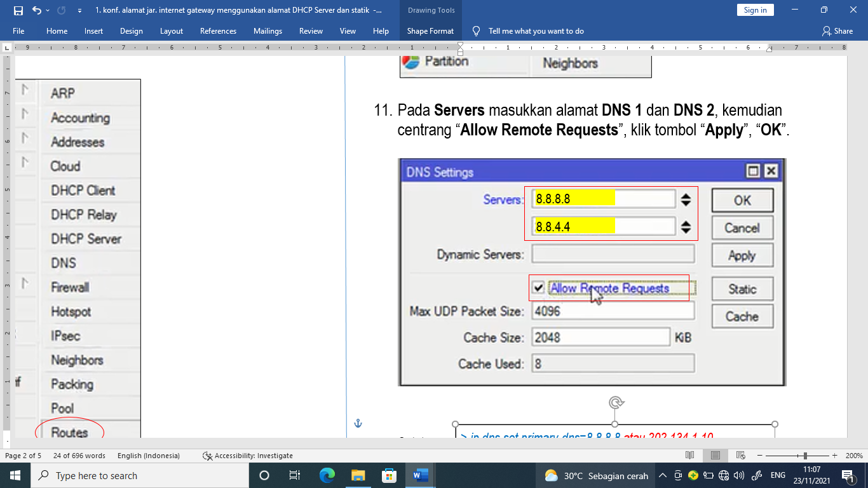The image size is (868, 488).
Task: Expand Customize Quick Access Toolbar dropdown
Action: [79, 10]
